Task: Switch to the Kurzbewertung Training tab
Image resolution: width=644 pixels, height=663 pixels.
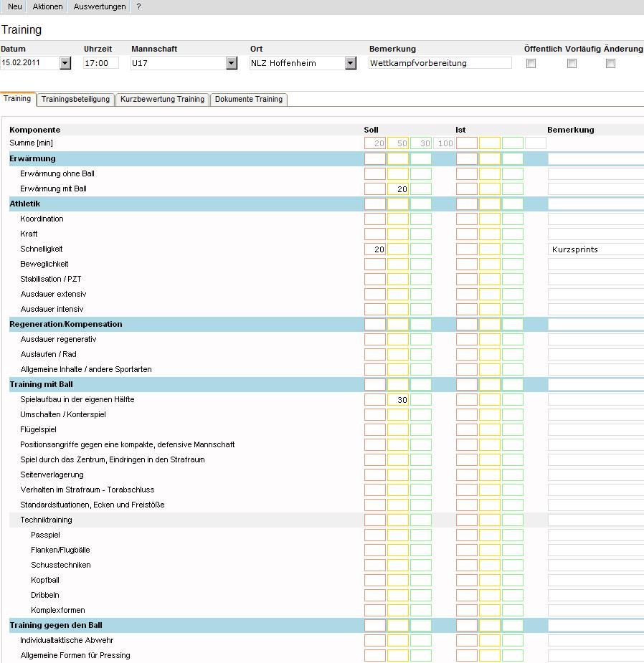Action: (162, 100)
